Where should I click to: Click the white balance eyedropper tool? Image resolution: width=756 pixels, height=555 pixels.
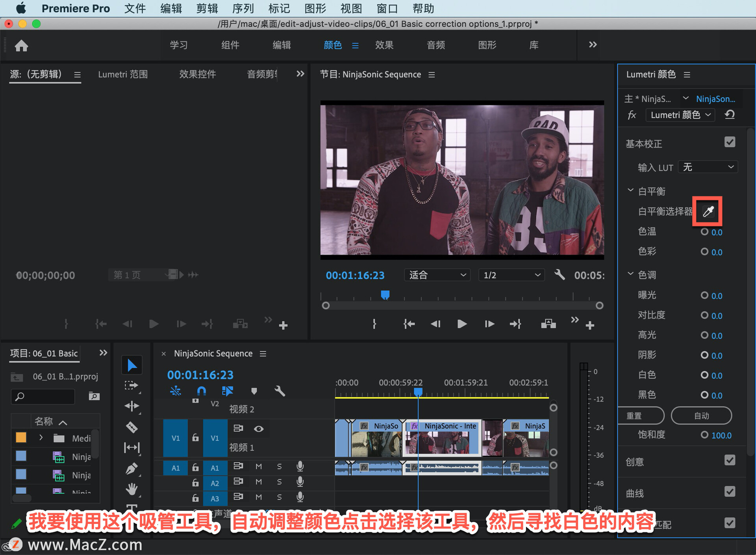[708, 212]
